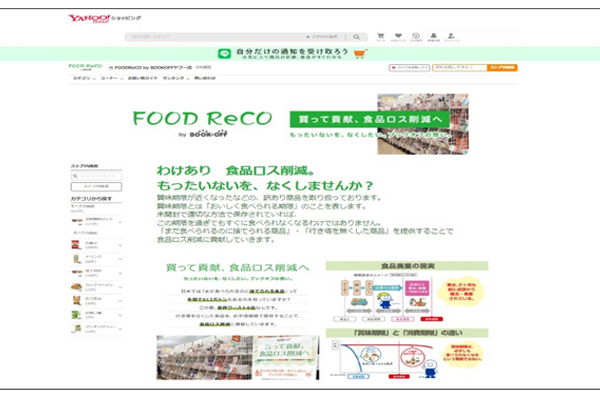The image size is (600, 400).
Task: Click the 食品廃棄の現実 infographic image
Action: pyautogui.click(x=407, y=292)
